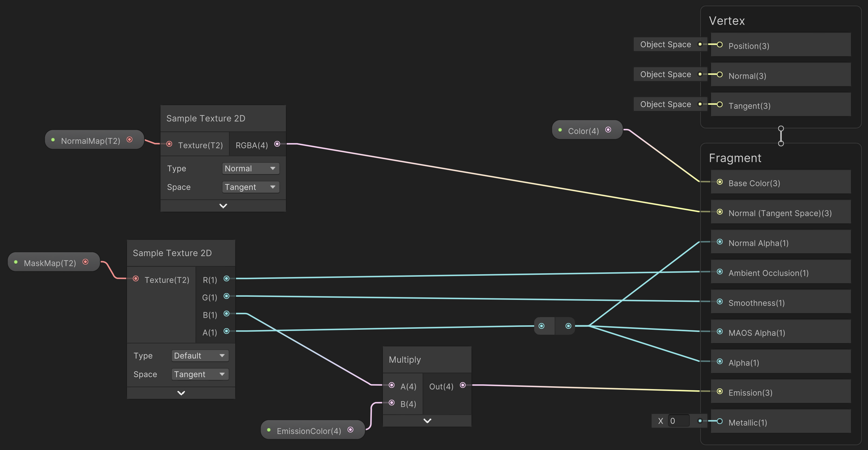
Task: Click the G(1) output port
Action: tap(226, 296)
